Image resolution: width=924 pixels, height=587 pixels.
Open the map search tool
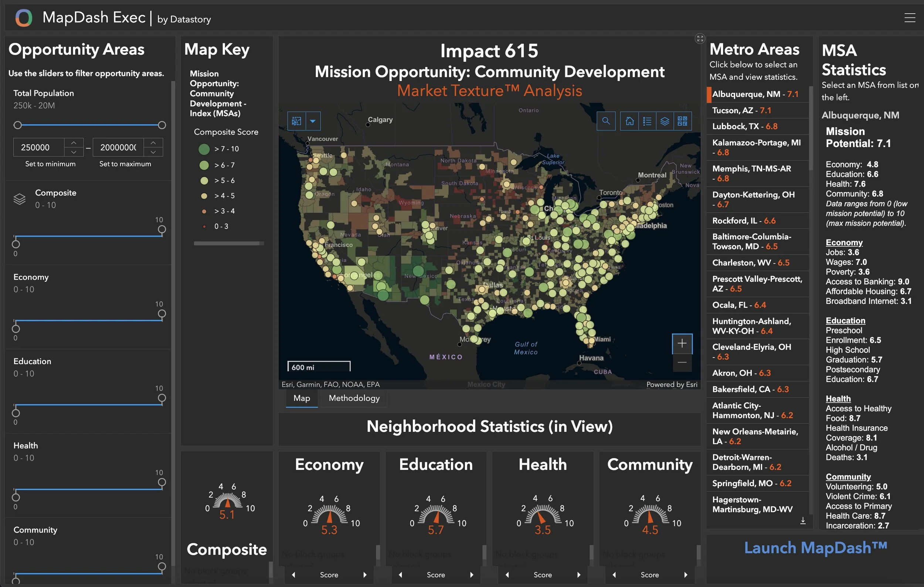606,121
